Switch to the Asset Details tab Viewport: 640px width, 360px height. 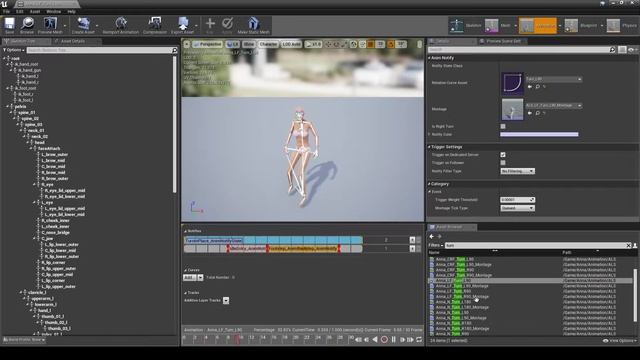[x=73, y=41]
